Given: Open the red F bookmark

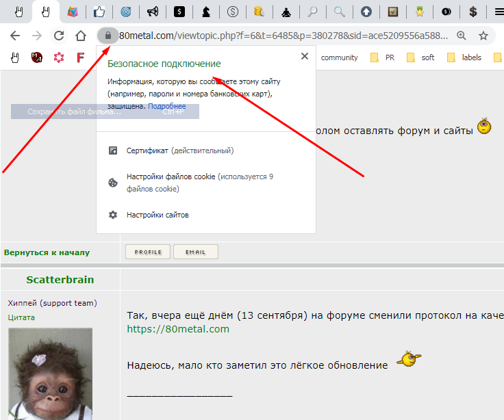Looking at the screenshot, I should tap(80, 57).
